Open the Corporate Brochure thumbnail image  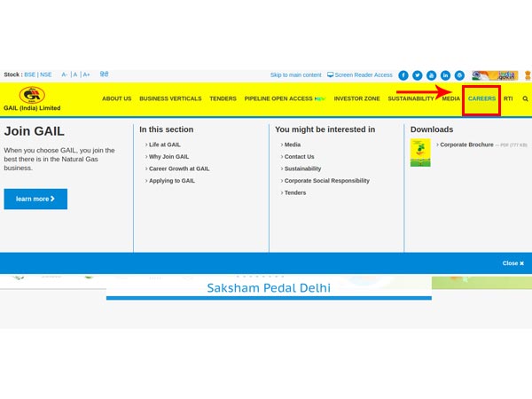point(420,153)
